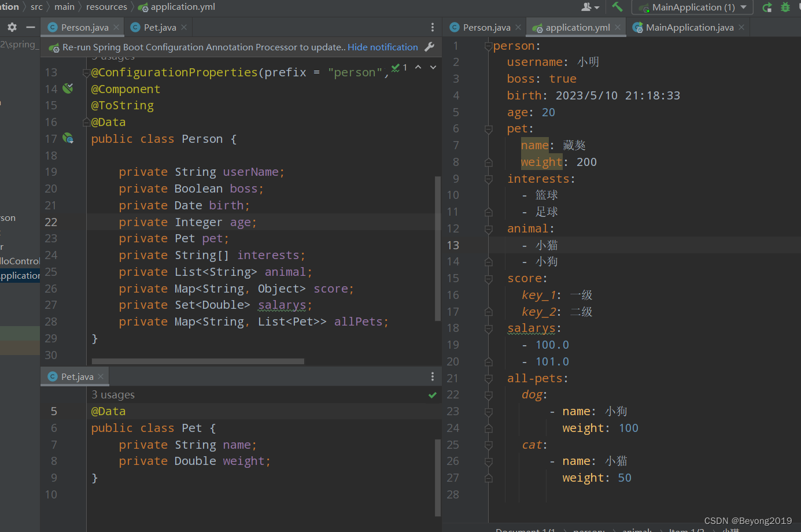Collapse the salarys: YAML block

pyautogui.click(x=489, y=328)
